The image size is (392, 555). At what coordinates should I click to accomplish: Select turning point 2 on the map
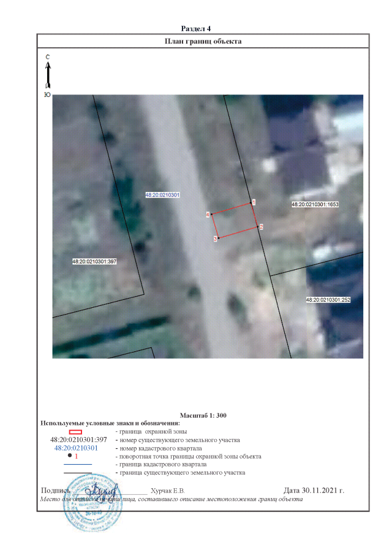tap(257, 227)
